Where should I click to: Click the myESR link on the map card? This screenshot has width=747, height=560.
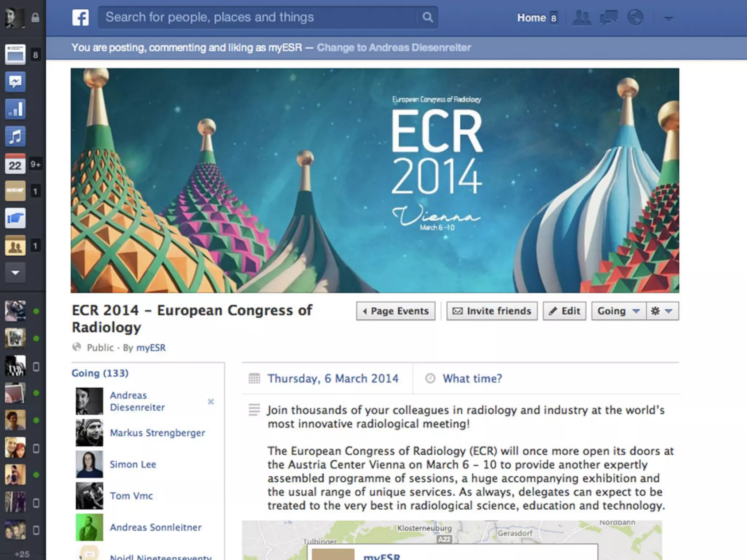382,556
